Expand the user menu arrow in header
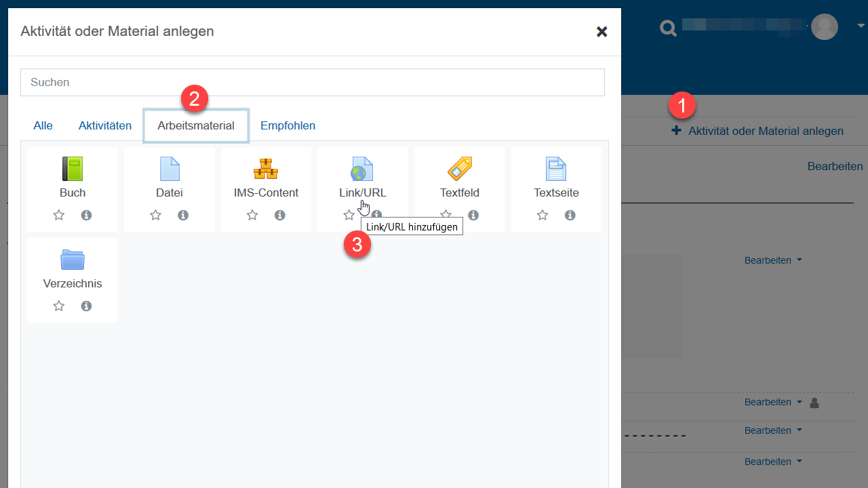868x488 pixels. pyautogui.click(x=861, y=26)
